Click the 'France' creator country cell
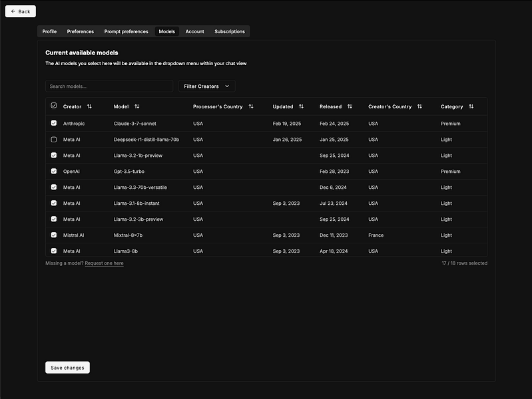532x399 pixels. (376, 235)
